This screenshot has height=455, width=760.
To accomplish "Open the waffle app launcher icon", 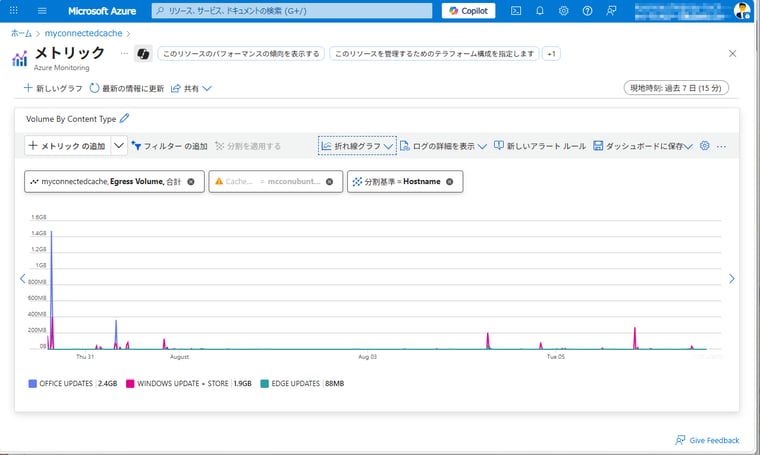I will pos(14,11).
